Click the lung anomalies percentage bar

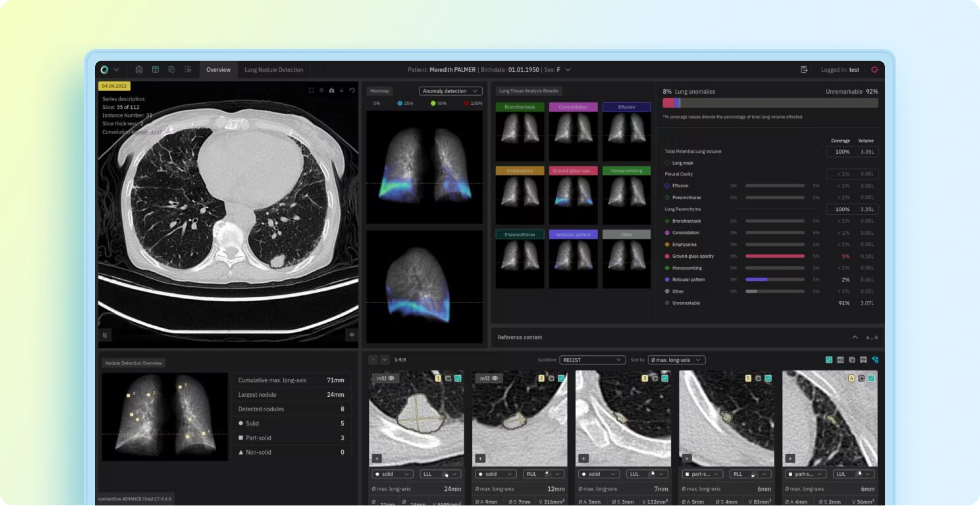(770, 103)
